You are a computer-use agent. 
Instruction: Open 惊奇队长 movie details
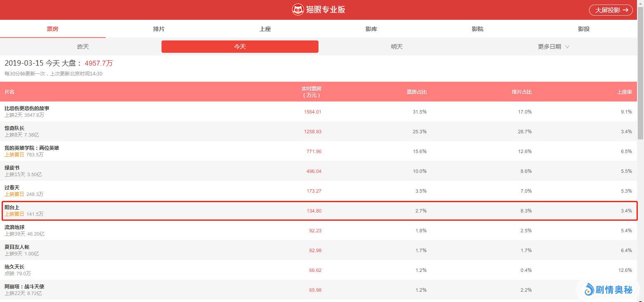click(14, 128)
